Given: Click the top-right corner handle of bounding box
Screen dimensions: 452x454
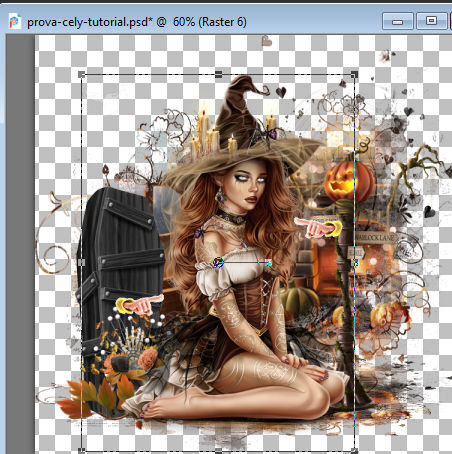Looking at the screenshot, I should [x=355, y=74].
